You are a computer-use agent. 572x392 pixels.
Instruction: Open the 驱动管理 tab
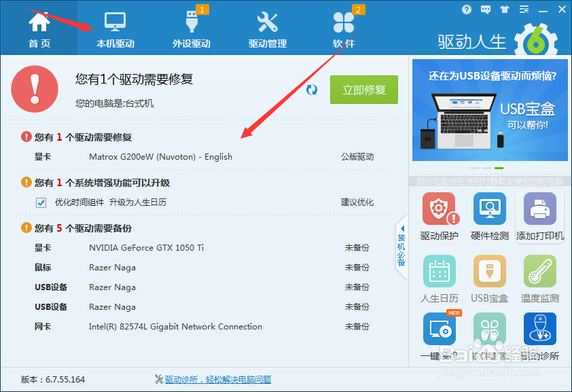point(268,29)
